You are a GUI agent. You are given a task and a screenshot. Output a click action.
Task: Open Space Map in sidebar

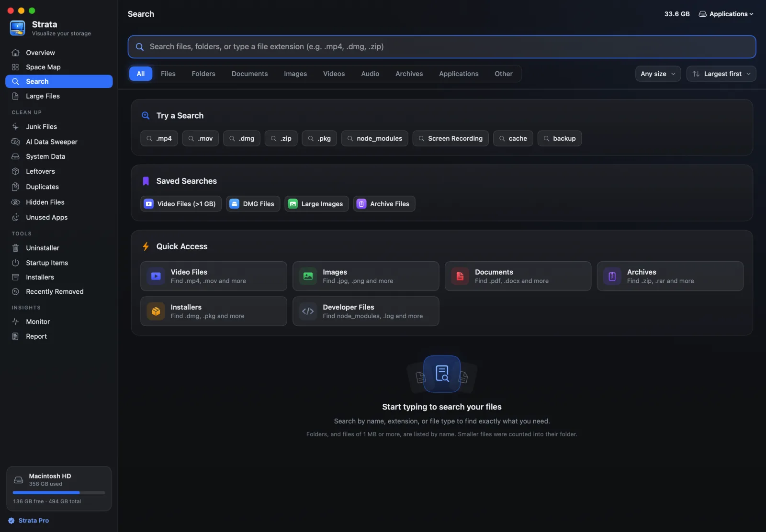59,67
